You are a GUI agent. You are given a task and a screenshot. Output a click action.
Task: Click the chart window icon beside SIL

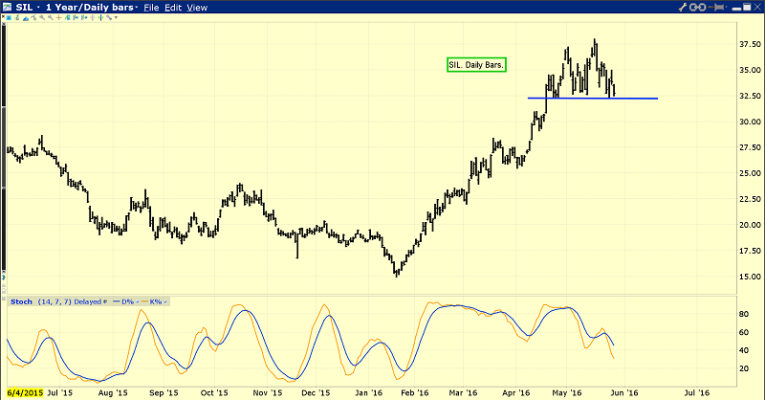(7, 7)
